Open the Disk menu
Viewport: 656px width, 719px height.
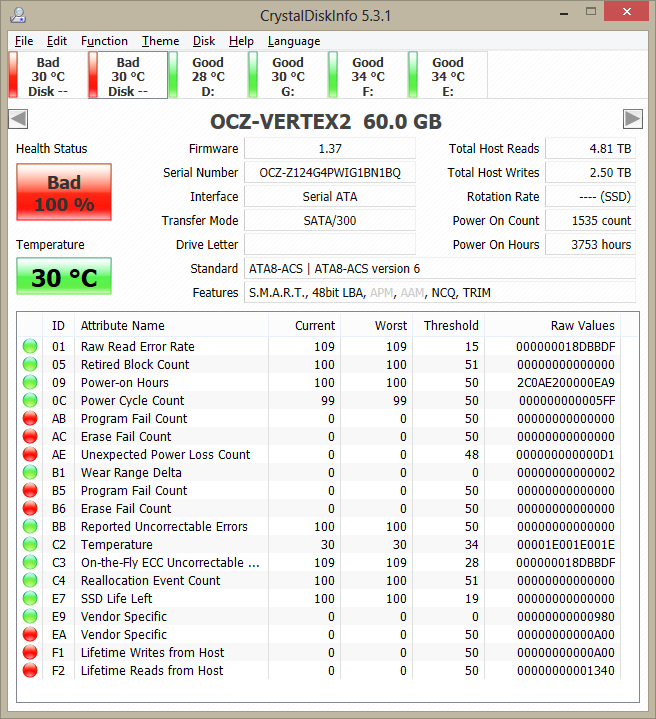click(x=204, y=41)
